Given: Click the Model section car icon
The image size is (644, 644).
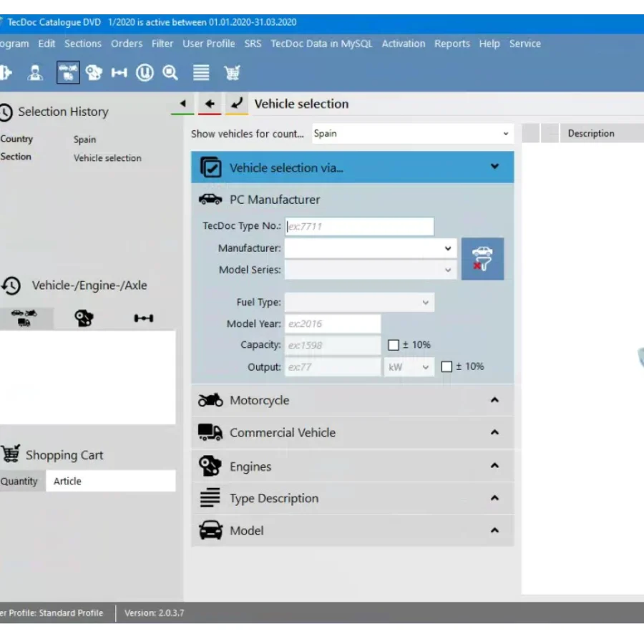Looking at the screenshot, I should pyautogui.click(x=210, y=530).
